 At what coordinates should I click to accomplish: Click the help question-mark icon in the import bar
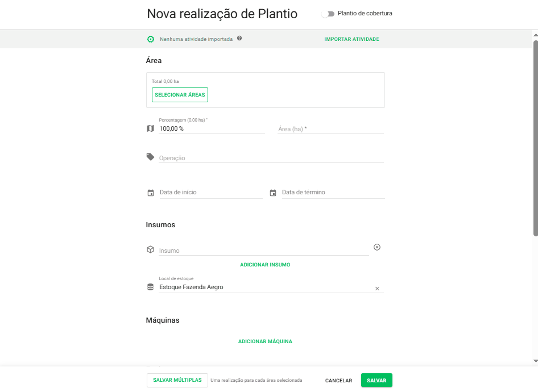(x=239, y=39)
